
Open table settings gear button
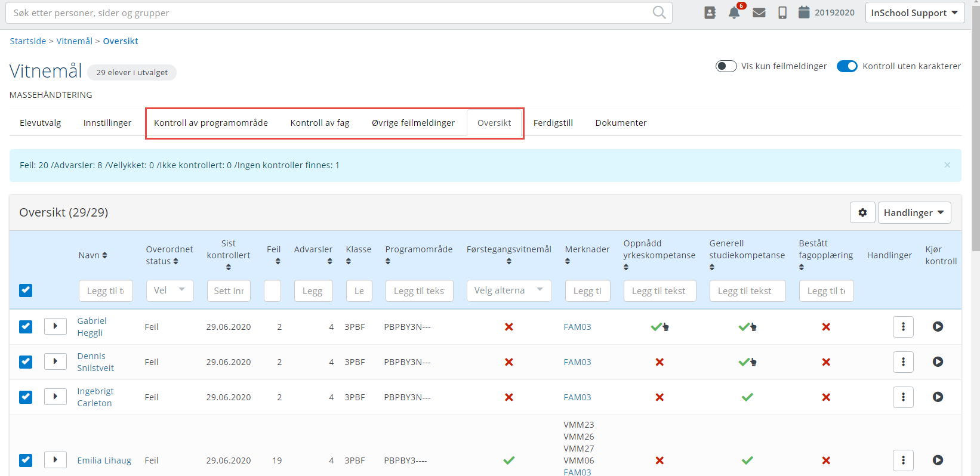point(862,212)
